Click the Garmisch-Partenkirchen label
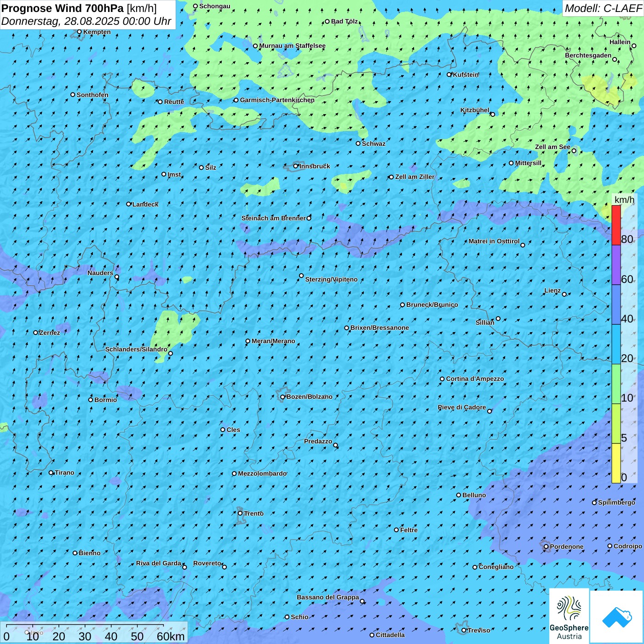The image size is (644, 644). pyautogui.click(x=277, y=100)
